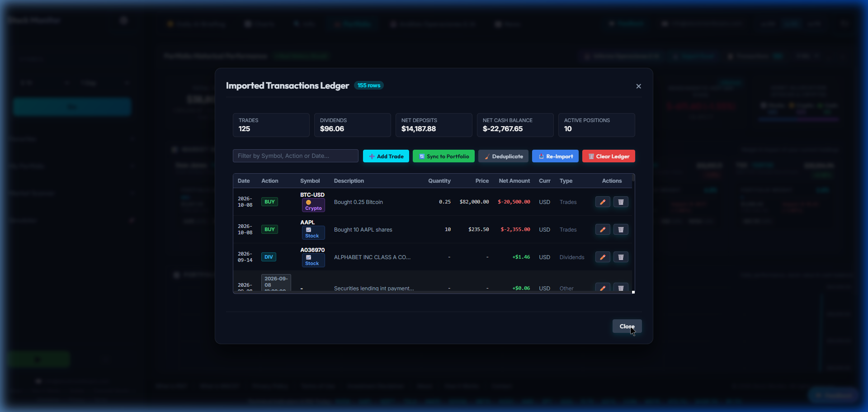Delete the BTC-USD transaction row
The width and height of the screenshot is (868, 412).
(x=621, y=202)
